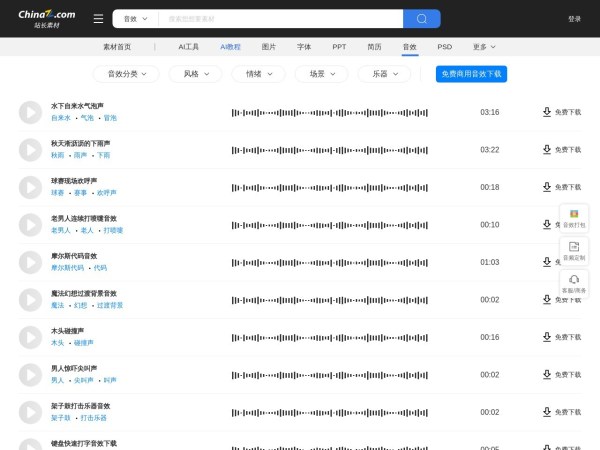This screenshot has width=600, height=450.
Task: Play the 水下自来水气泡声 sound
Action: point(30,112)
